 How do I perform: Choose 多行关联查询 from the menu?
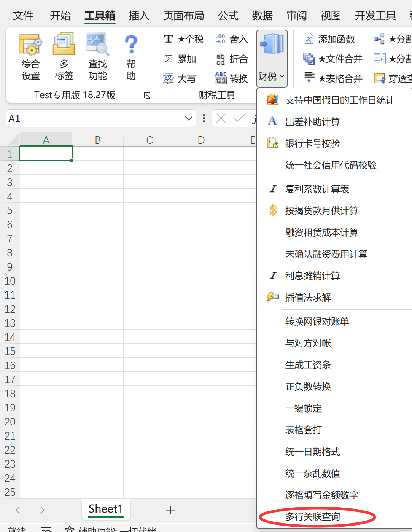coord(313,517)
